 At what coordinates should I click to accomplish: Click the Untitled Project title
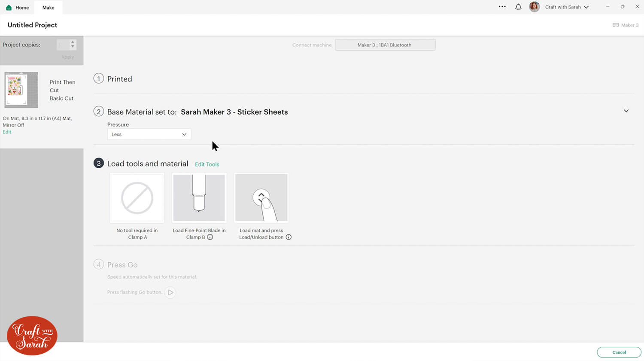(32, 25)
